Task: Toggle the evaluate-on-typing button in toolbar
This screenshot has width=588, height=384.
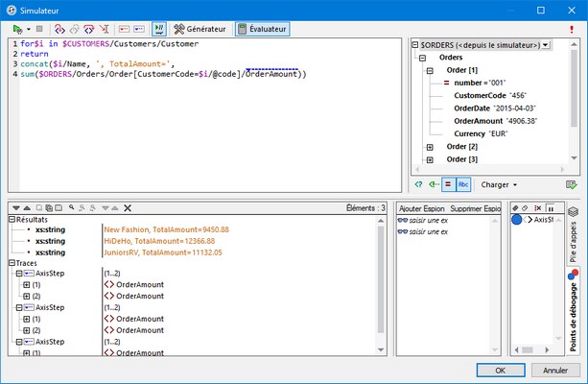Action: [x=158, y=29]
